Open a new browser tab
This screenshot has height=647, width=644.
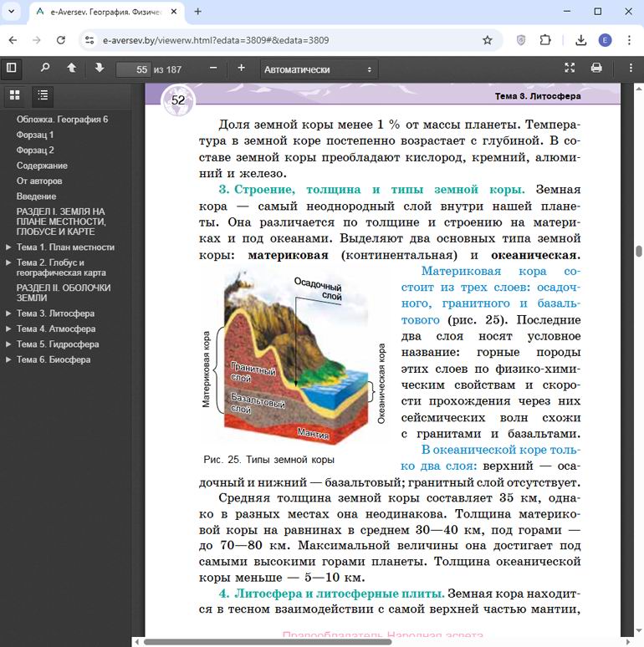[198, 12]
